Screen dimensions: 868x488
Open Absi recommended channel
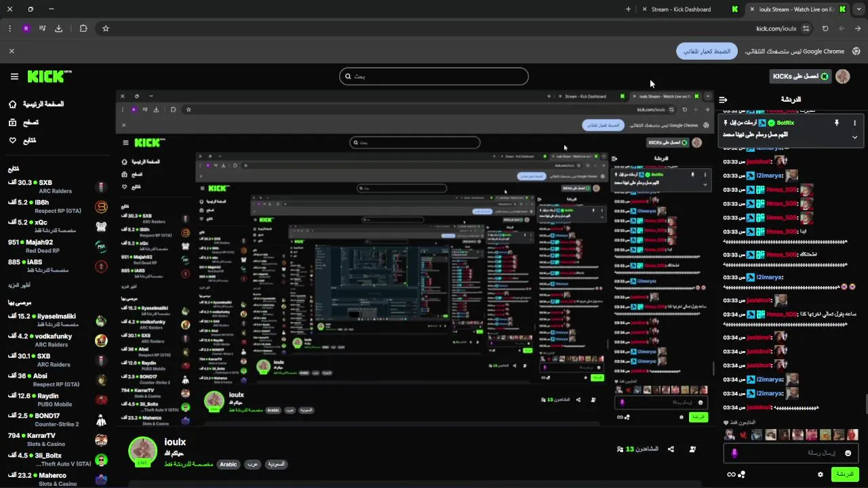point(58,380)
